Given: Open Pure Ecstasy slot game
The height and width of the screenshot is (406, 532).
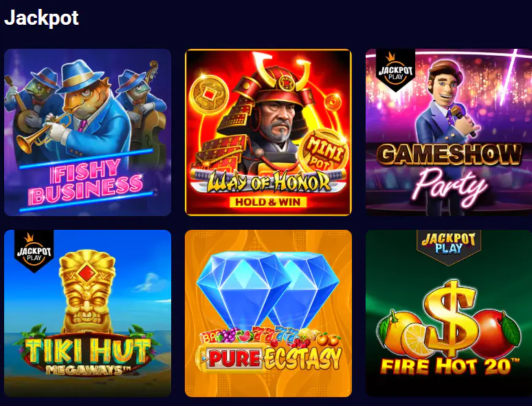Looking at the screenshot, I should click(x=268, y=313).
